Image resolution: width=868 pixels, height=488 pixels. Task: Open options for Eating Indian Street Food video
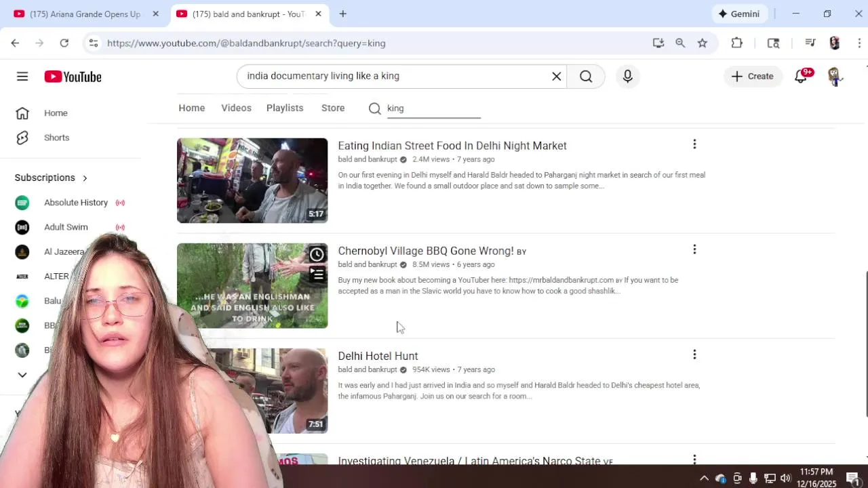point(694,144)
